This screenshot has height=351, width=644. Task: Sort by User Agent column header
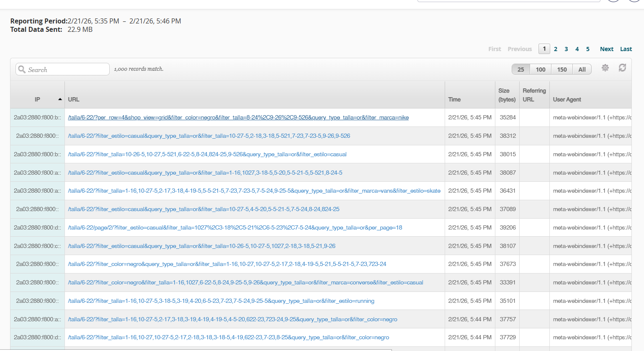coord(567,99)
